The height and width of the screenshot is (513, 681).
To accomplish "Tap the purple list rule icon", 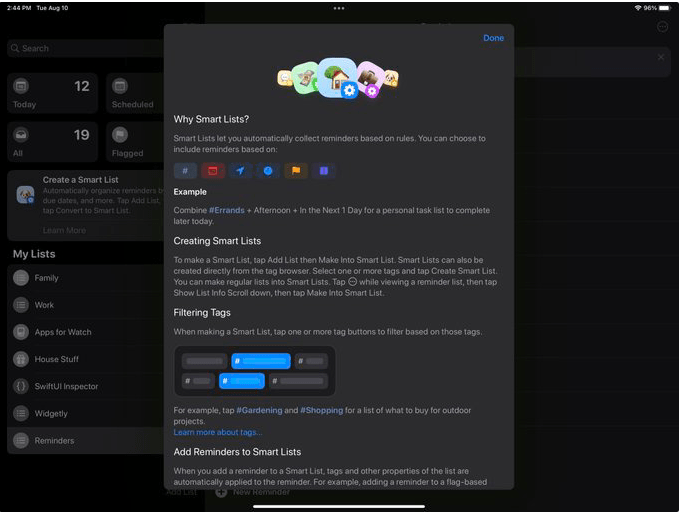I will click(323, 171).
